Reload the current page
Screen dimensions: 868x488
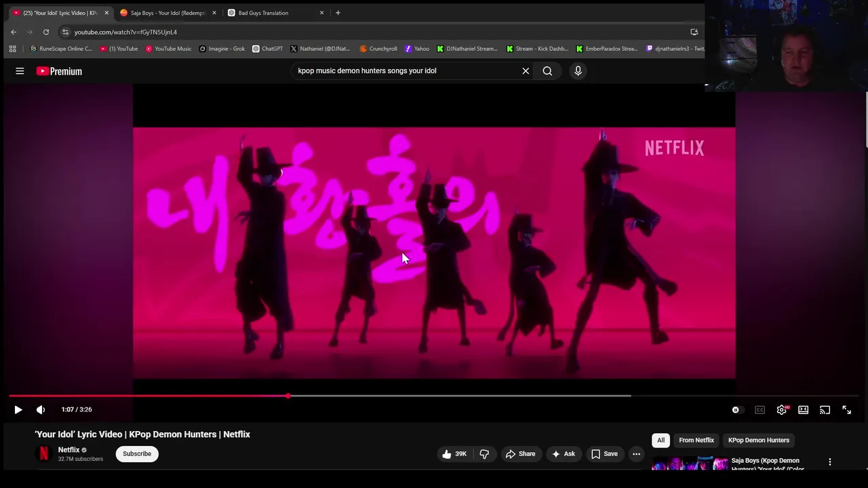tap(46, 32)
